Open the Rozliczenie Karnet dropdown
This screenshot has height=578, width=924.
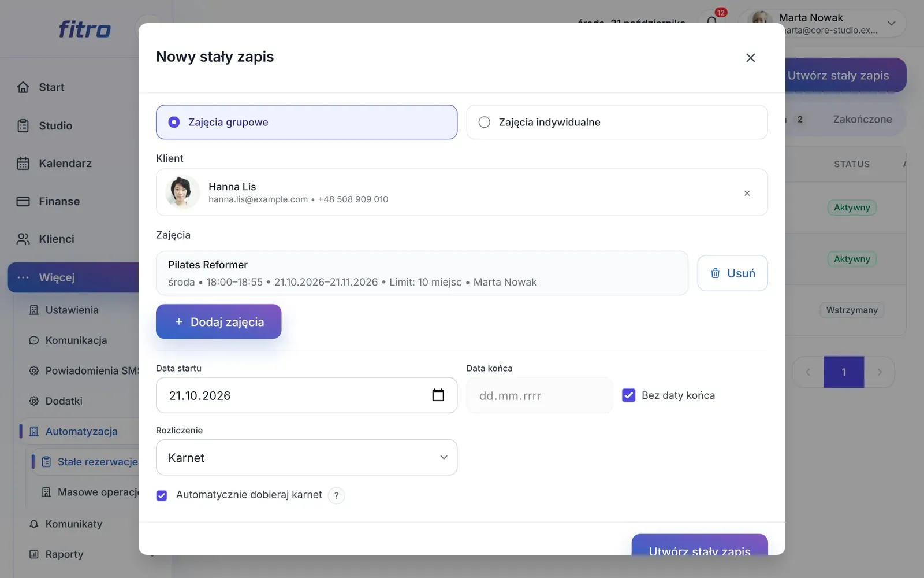click(307, 457)
